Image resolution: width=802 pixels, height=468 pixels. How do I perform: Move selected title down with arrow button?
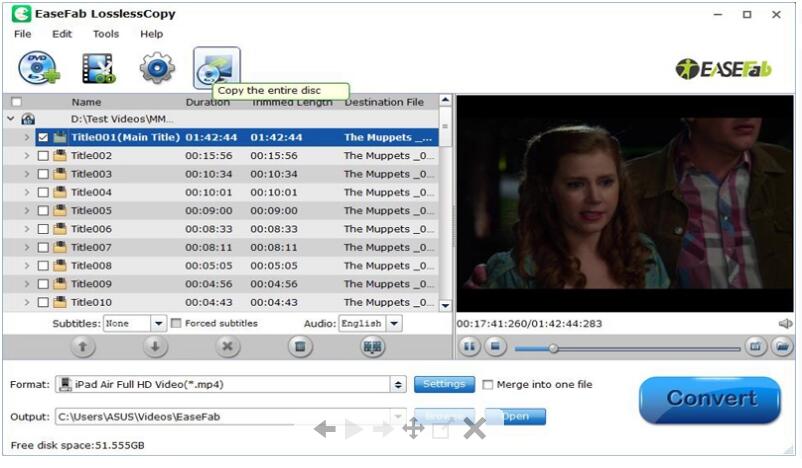tap(155, 347)
